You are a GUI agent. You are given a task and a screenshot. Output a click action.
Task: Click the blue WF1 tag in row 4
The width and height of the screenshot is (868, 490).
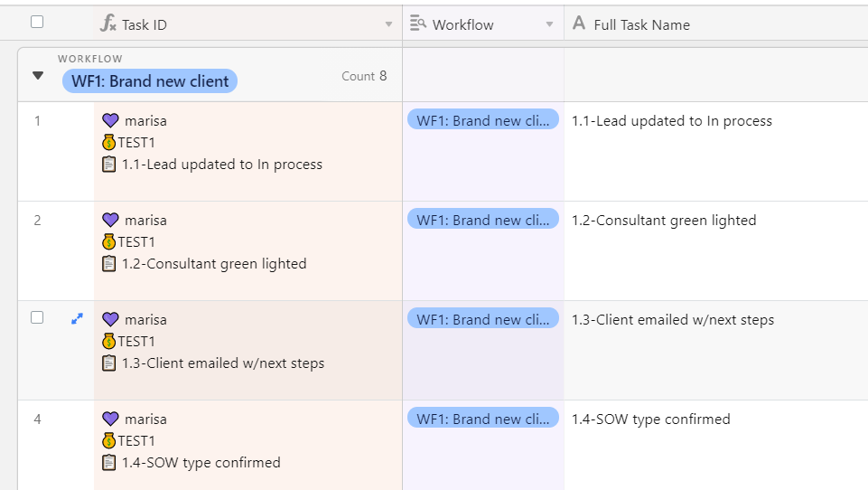[482, 419]
